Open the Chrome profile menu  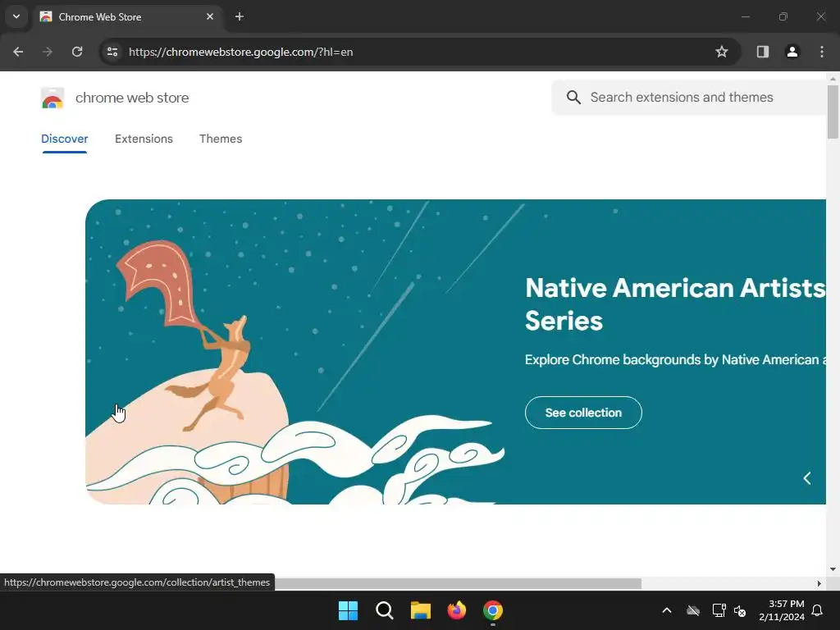(x=792, y=52)
